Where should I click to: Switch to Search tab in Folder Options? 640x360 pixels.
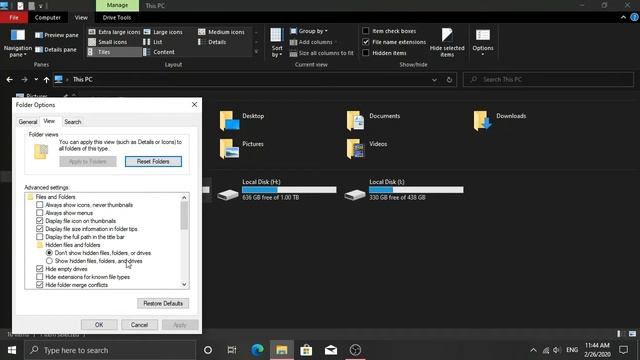pyautogui.click(x=73, y=122)
